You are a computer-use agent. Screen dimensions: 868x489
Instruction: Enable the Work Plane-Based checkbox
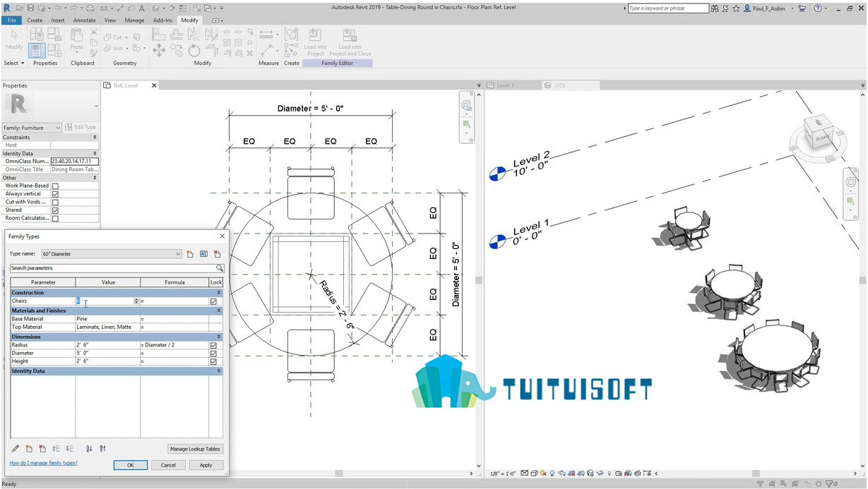[x=55, y=186]
